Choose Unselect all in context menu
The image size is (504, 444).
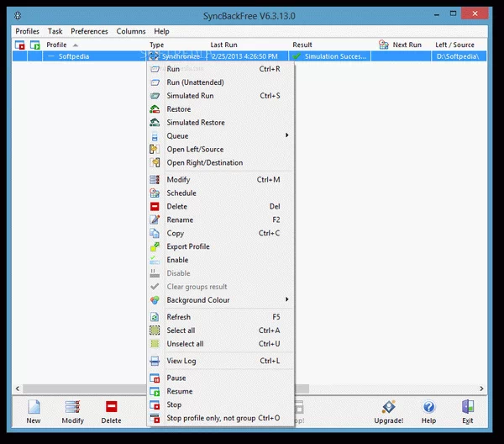tap(185, 344)
